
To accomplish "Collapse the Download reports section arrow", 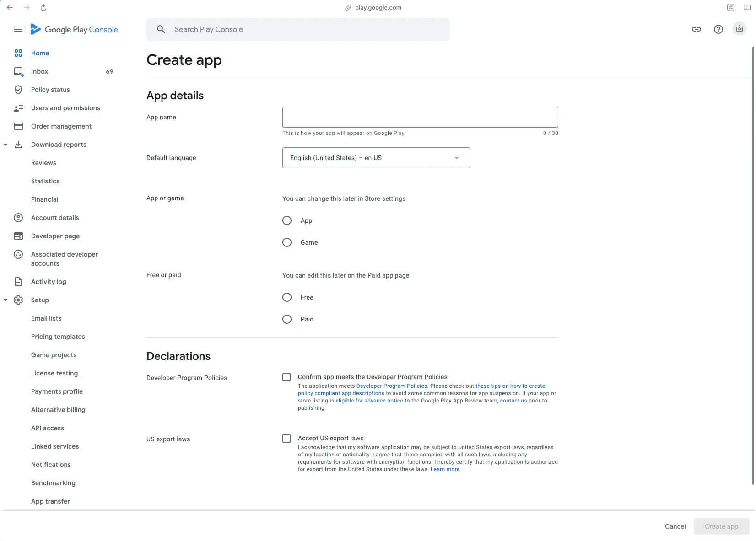I will point(5,145).
